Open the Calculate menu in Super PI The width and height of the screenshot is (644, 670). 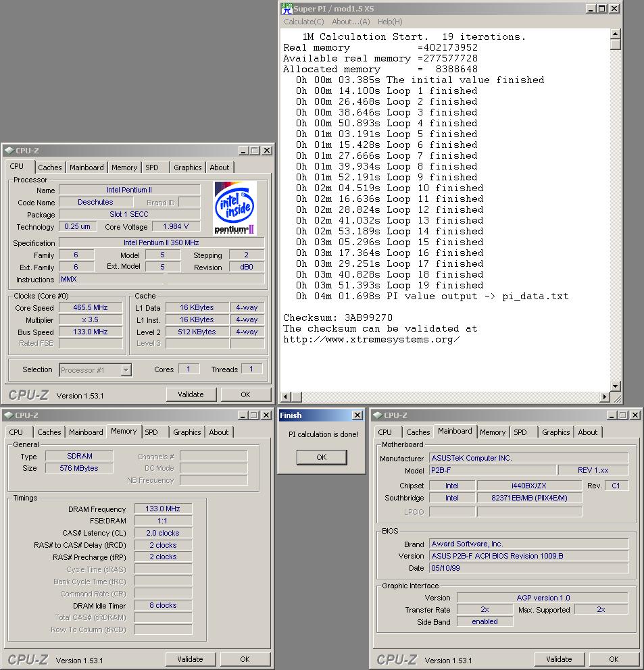(x=303, y=22)
